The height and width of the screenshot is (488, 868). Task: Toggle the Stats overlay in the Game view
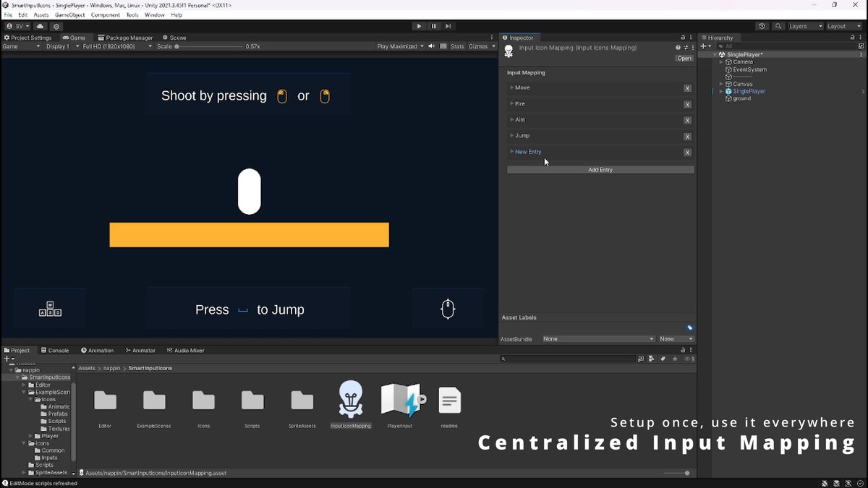coord(457,46)
